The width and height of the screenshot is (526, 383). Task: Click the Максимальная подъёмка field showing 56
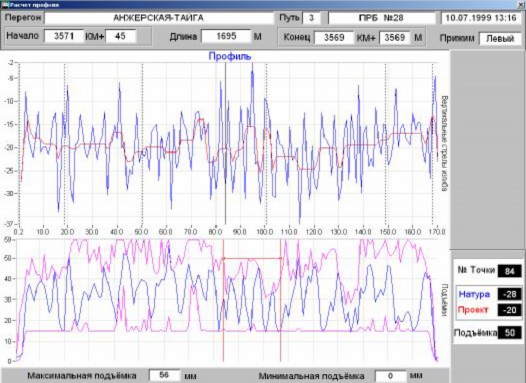coord(164,375)
